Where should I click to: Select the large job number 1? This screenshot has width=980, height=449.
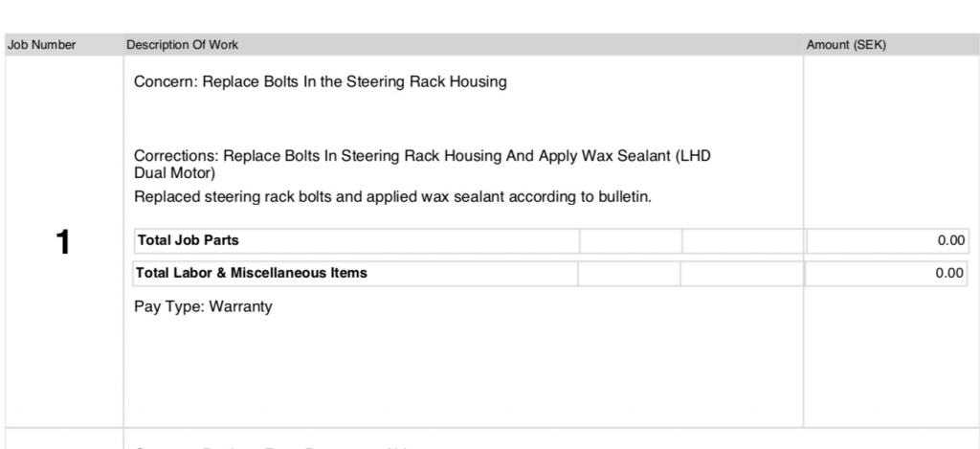coord(63,243)
